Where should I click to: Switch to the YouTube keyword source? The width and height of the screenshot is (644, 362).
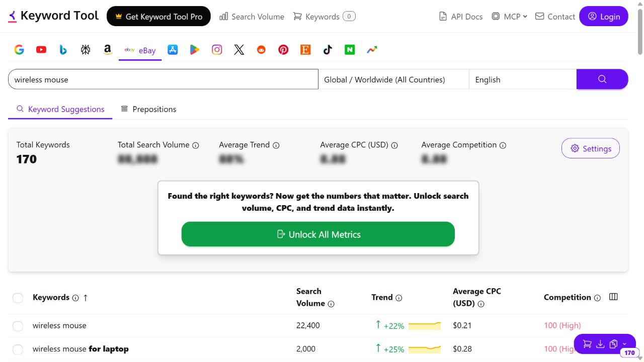click(x=41, y=50)
